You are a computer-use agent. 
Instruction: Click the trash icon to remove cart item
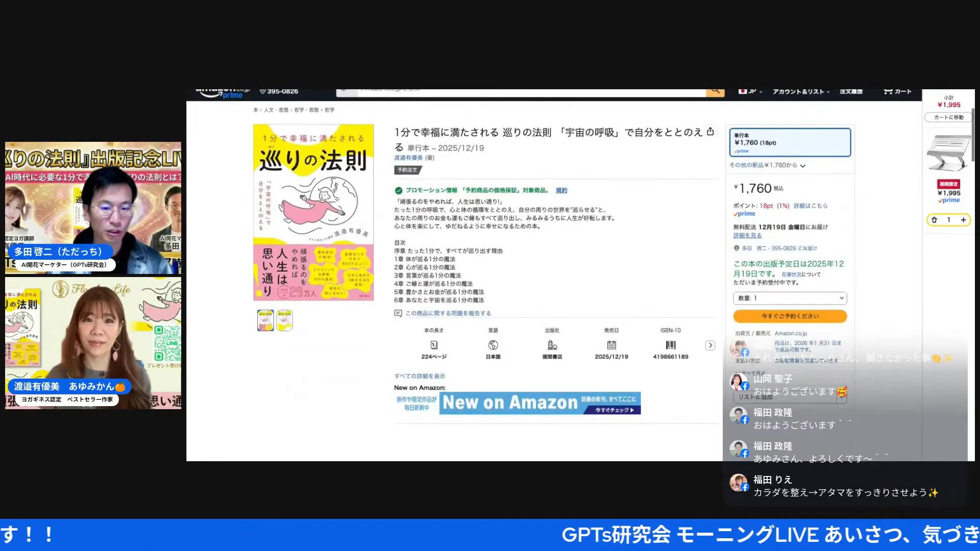pyautogui.click(x=934, y=220)
